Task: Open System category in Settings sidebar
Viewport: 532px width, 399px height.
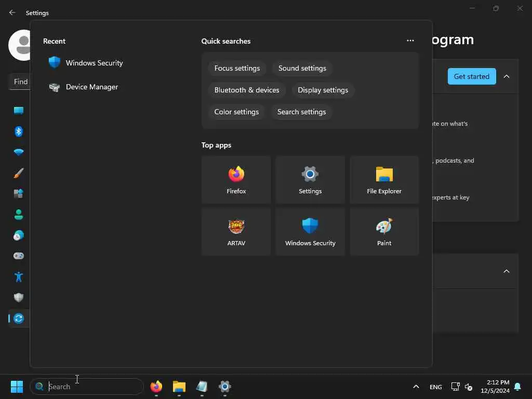Action: [19, 111]
